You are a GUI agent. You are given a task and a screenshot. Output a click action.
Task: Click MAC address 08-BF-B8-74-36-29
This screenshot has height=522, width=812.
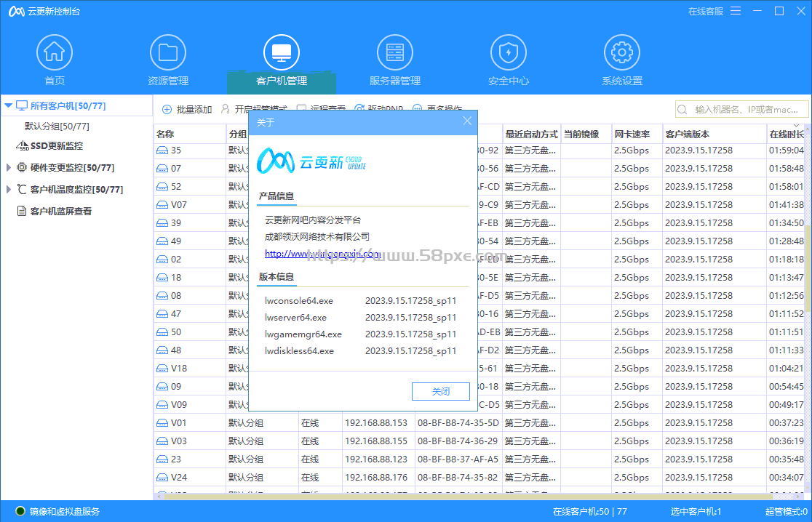(x=458, y=441)
